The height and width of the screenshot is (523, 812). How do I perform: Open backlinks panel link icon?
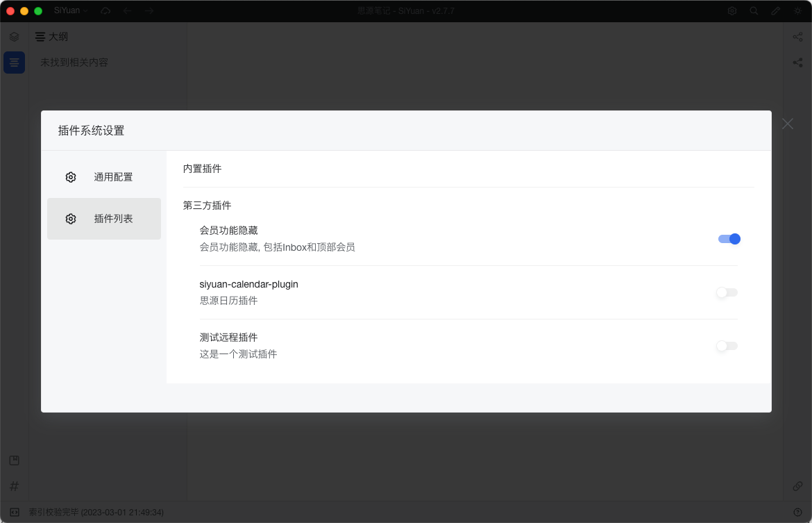coord(797,486)
